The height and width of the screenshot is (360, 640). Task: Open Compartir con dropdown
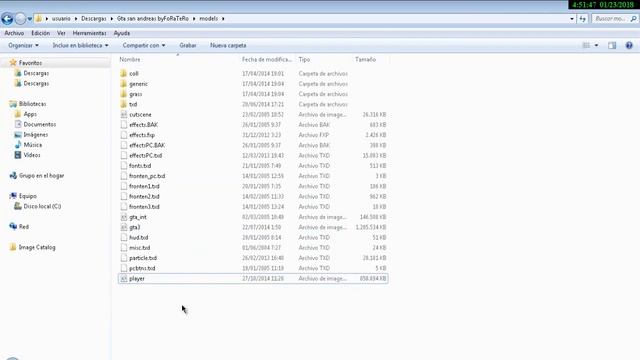tap(144, 45)
